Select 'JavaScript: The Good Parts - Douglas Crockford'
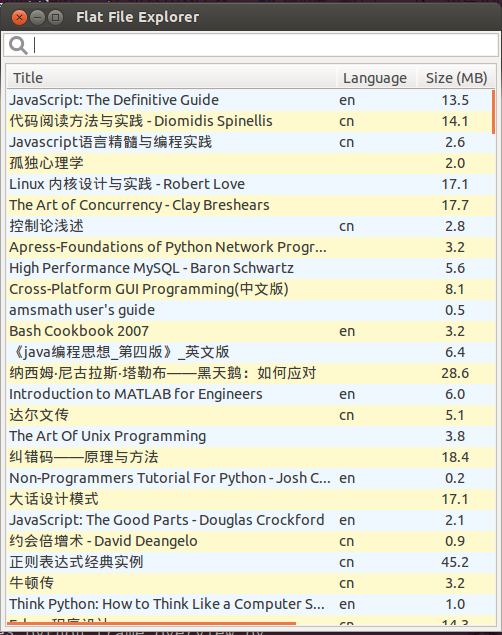Viewport: 502px width, 635px height. [x=251, y=520]
